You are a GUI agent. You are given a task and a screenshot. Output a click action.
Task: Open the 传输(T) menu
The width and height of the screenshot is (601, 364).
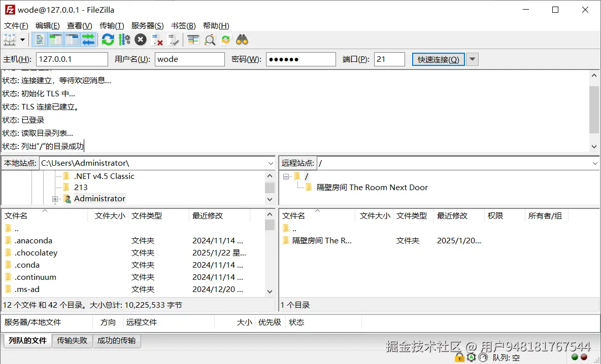(112, 26)
